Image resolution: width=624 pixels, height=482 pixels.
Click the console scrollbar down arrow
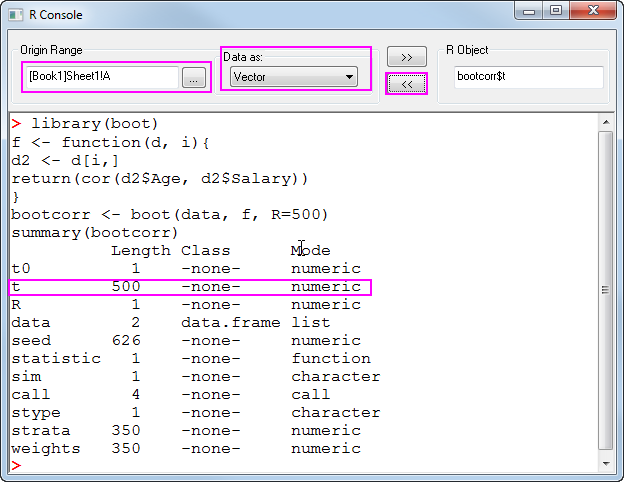(x=605, y=463)
